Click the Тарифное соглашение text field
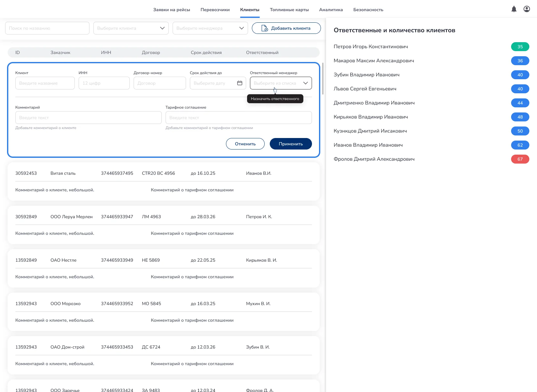The image size is (537, 392). click(x=239, y=118)
